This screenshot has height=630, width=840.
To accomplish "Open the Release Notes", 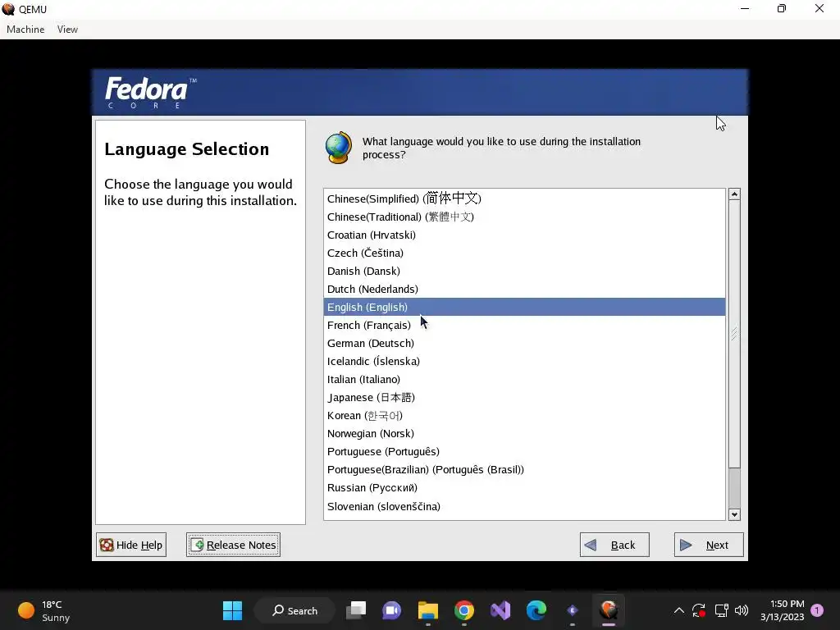I will [x=233, y=545].
